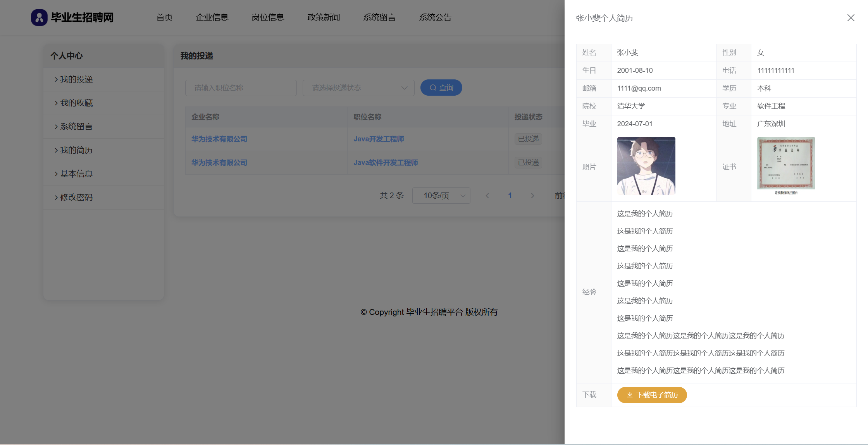Open 我的简历 in sidebar
868x445 pixels.
(x=76, y=150)
